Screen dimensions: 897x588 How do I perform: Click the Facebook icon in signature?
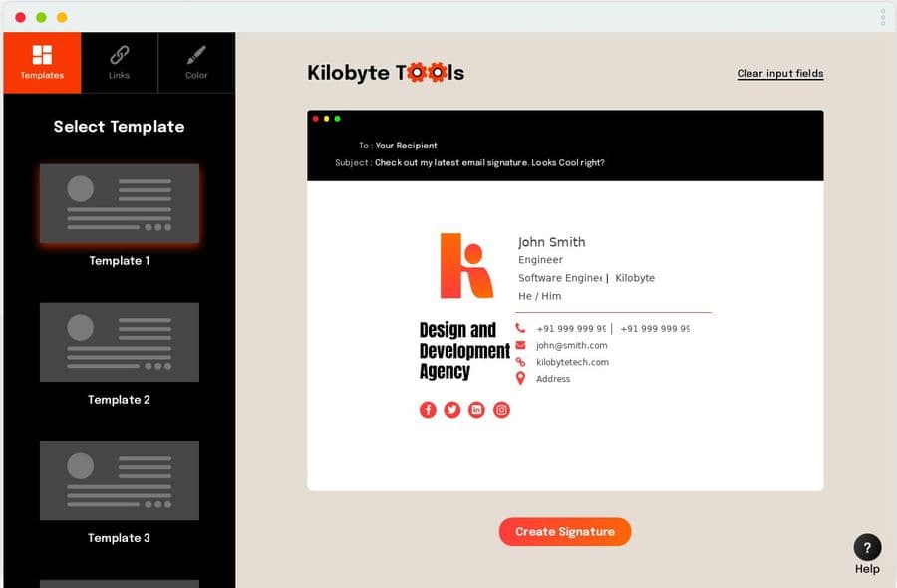point(428,410)
